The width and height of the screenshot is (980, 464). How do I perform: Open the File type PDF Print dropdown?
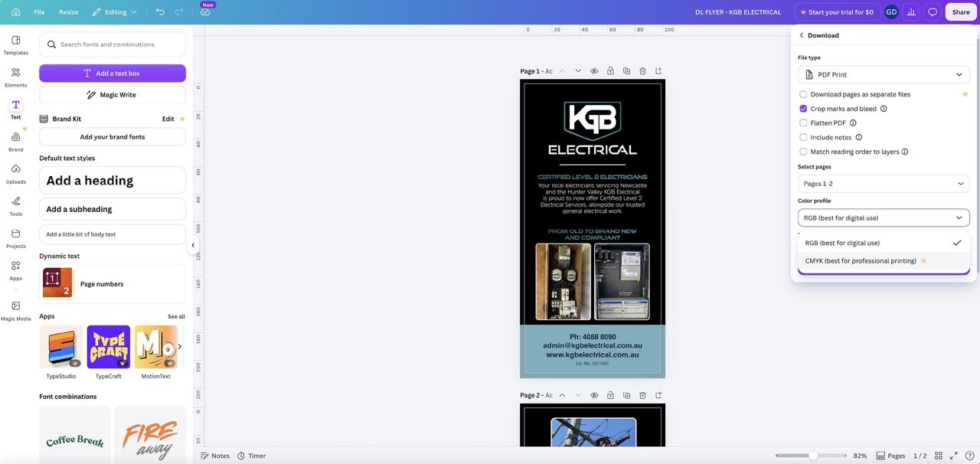884,74
